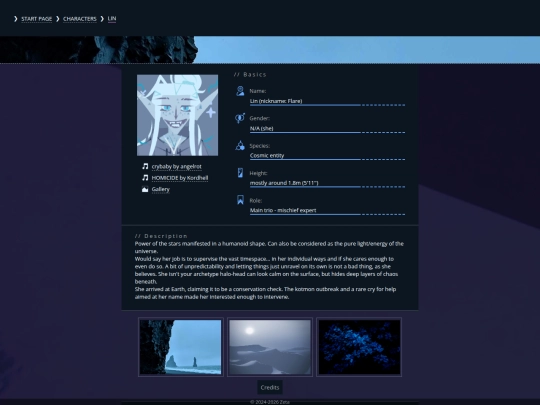Click the 'Role:' field label
540x405 pixels.
(x=256, y=200)
